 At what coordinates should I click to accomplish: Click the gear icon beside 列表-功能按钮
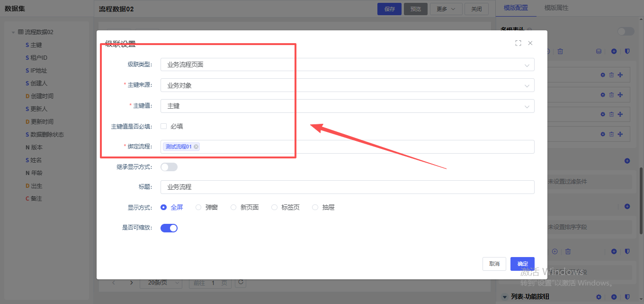click(x=599, y=297)
